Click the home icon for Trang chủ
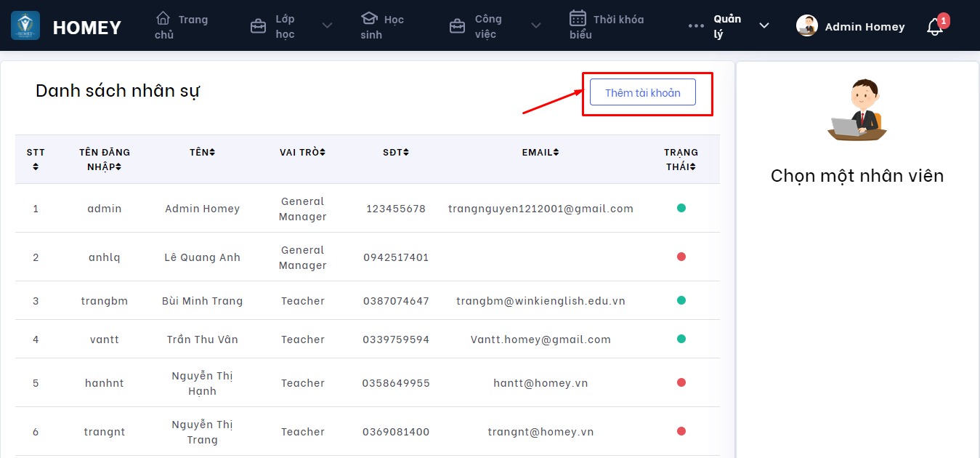Image resolution: width=980 pixels, height=458 pixels. click(x=163, y=18)
